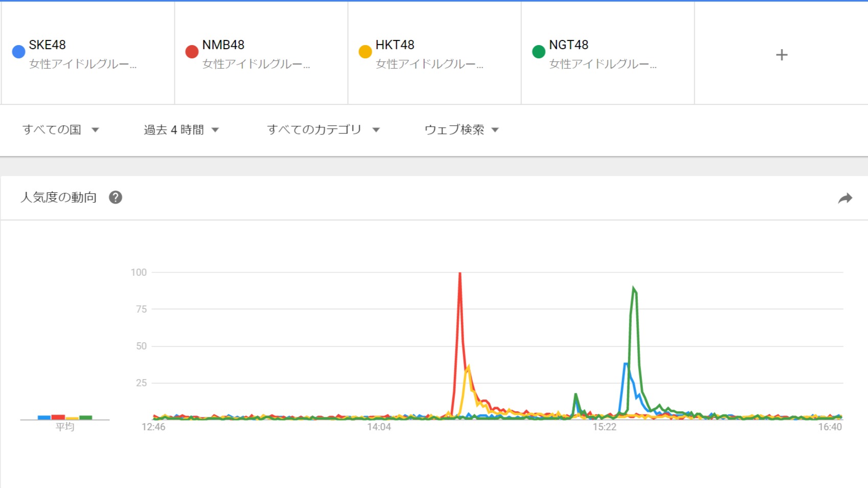Viewport: 868px width, 488px height.
Task: Click the 15:22 time axis label
Action: [x=604, y=427]
